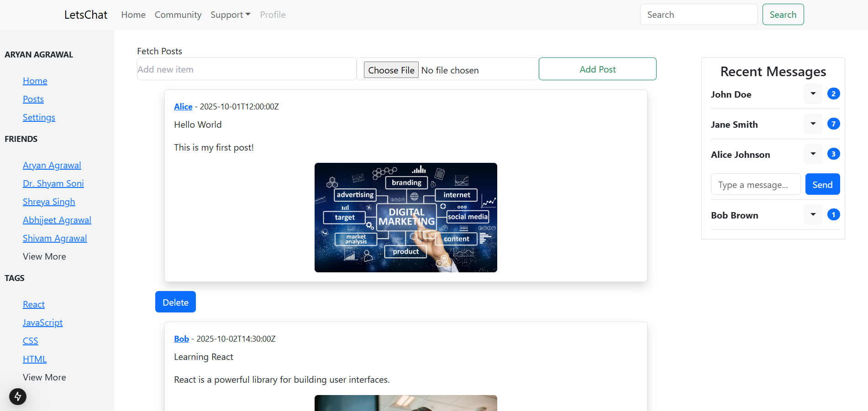868x411 pixels.
Task: Click the Recent Messages heading
Action: pos(773,72)
